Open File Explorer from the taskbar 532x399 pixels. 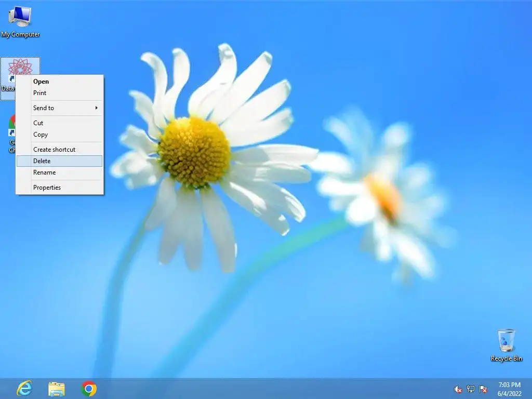tap(56, 389)
